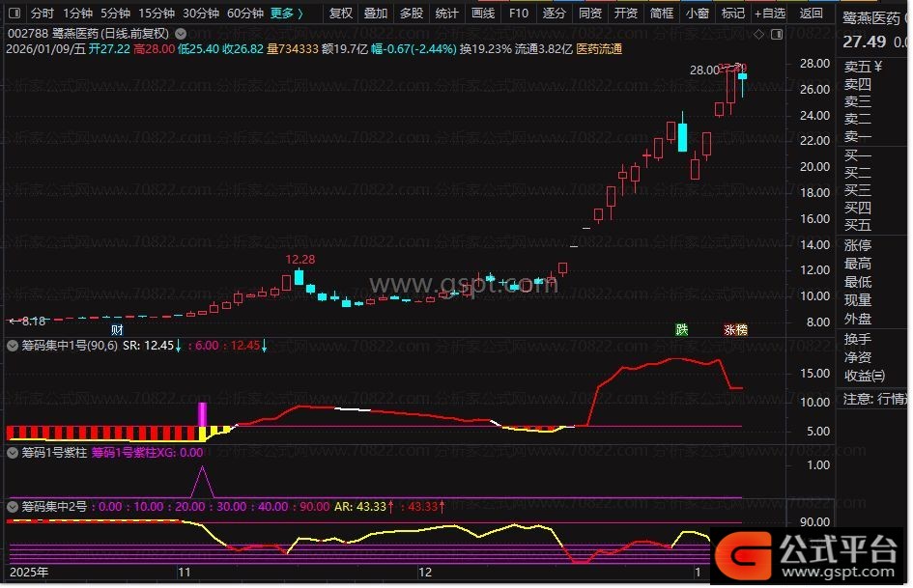Click the blue 财 marker below the candles
The image size is (913, 588).
pyautogui.click(x=117, y=329)
